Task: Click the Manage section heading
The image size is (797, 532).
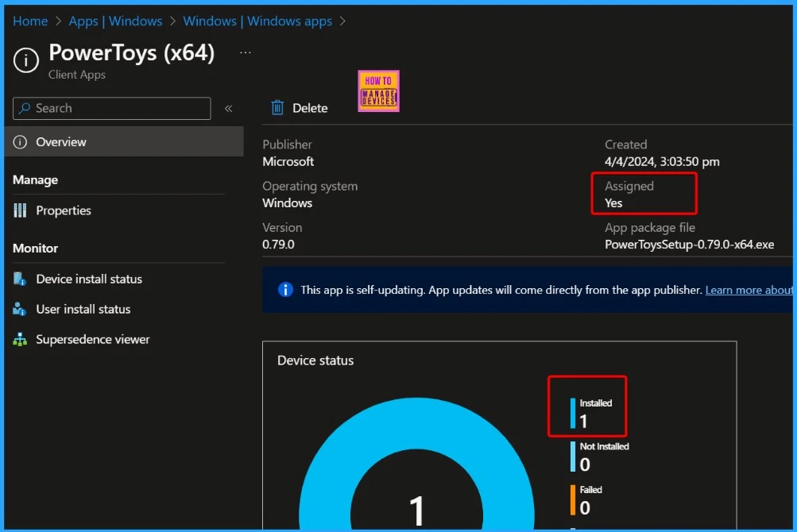Action: 35,180
